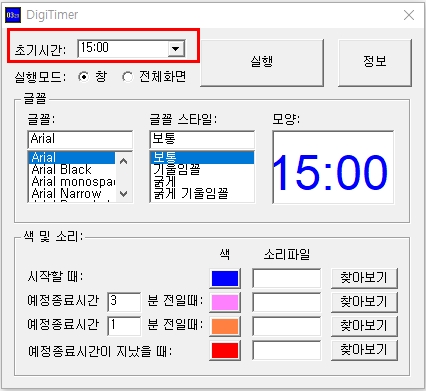This screenshot has height=391, width=426.
Task: Open the blue 시작할 때 color swatch
Action: click(225, 278)
